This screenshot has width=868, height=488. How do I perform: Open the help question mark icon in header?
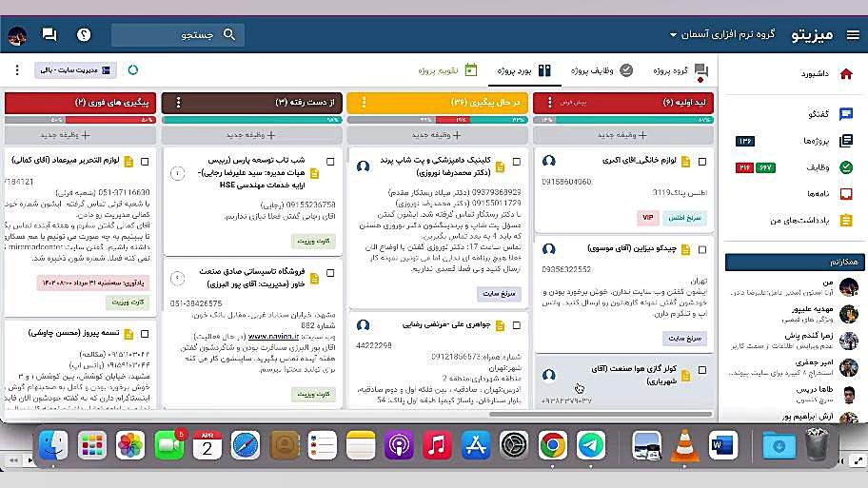[x=84, y=35]
